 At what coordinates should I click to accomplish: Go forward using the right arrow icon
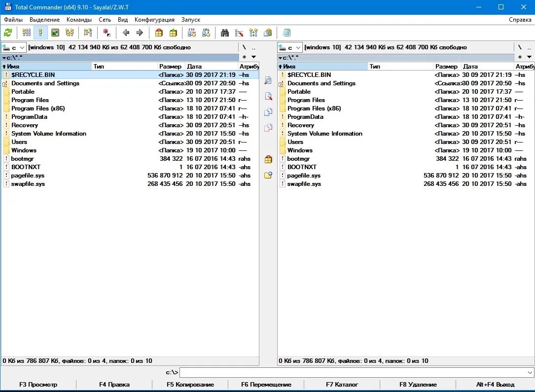140,33
